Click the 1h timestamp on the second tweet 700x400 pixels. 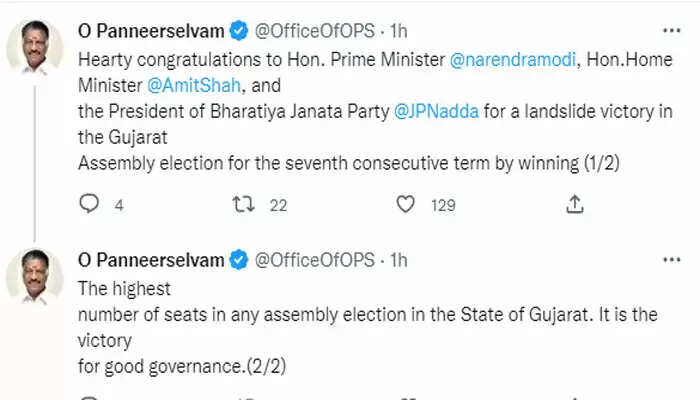(398, 261)
